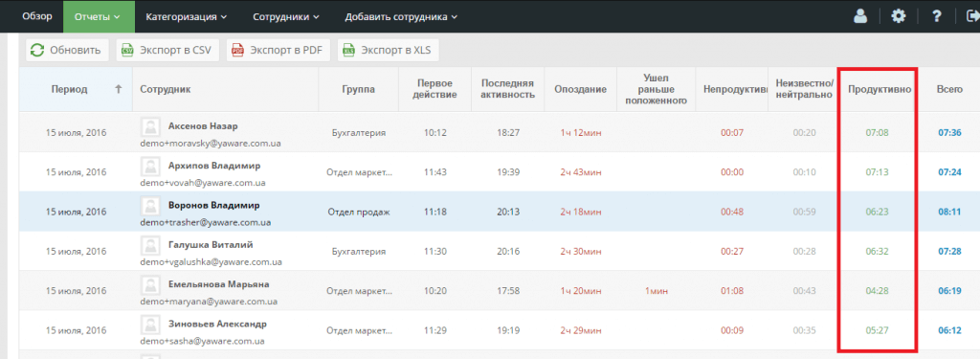Click the PDF file icon
980x359 pixels.
point(237,51)
